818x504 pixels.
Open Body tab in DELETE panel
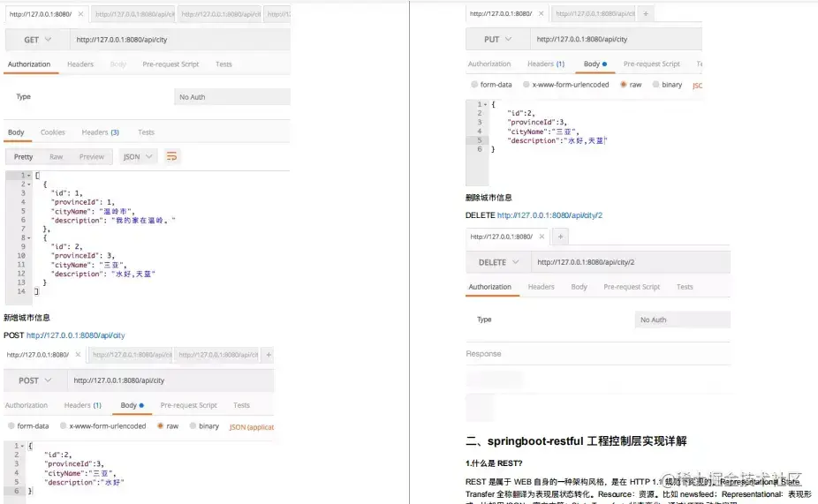(x=579, y=287)
